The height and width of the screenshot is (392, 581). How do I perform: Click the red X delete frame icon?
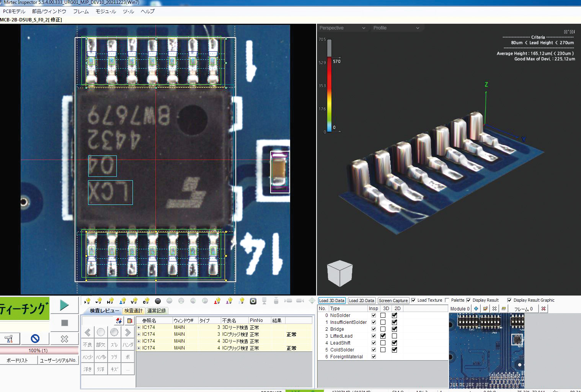tap(543, 309)
